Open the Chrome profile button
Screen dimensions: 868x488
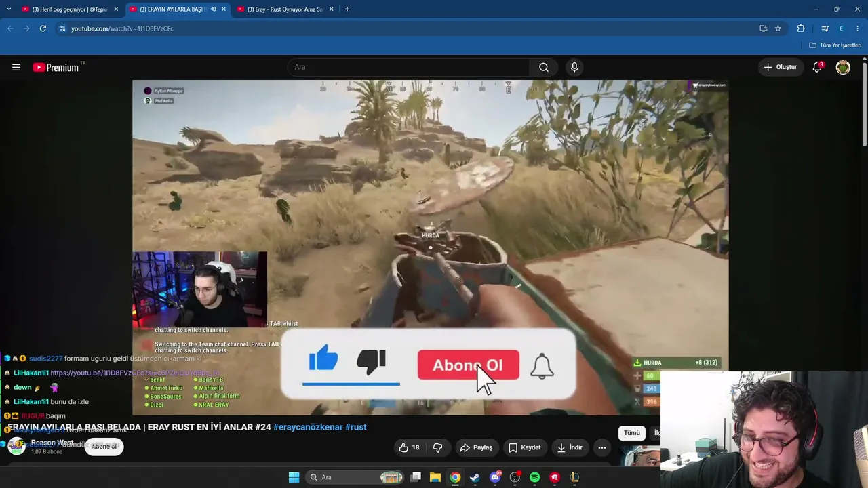841,28
